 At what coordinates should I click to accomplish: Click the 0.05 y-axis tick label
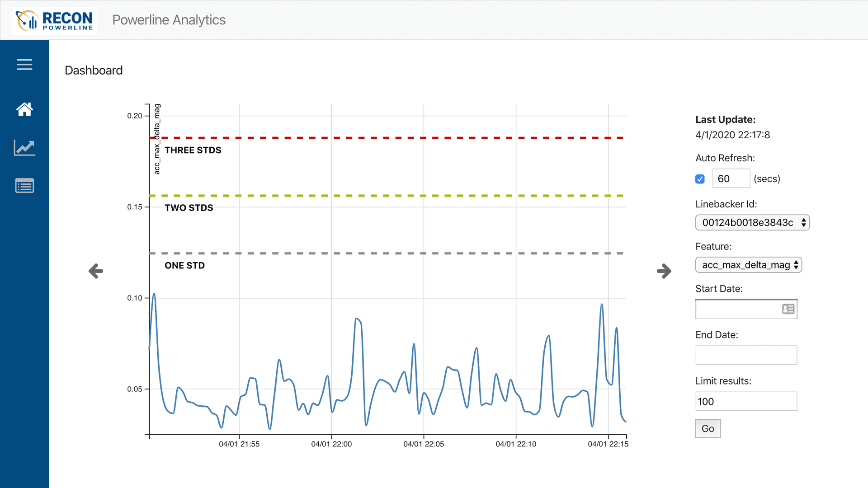click(x=135, y=389)
